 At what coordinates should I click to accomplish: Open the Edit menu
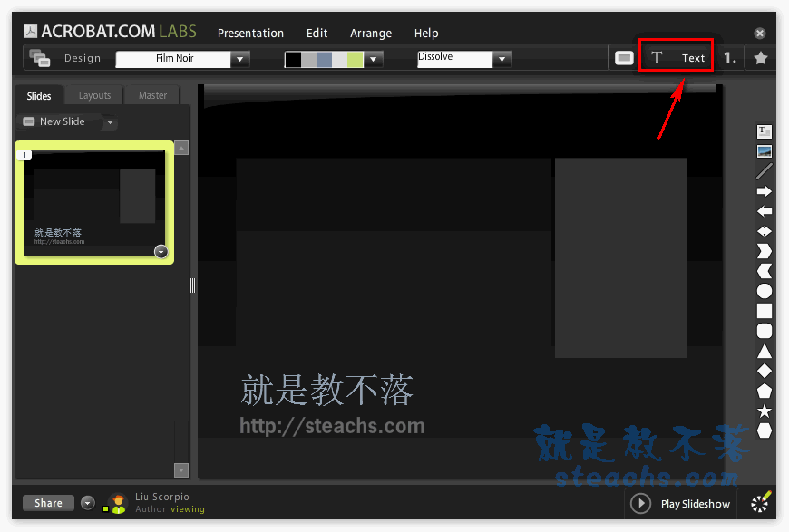click(x=317, y=34)
